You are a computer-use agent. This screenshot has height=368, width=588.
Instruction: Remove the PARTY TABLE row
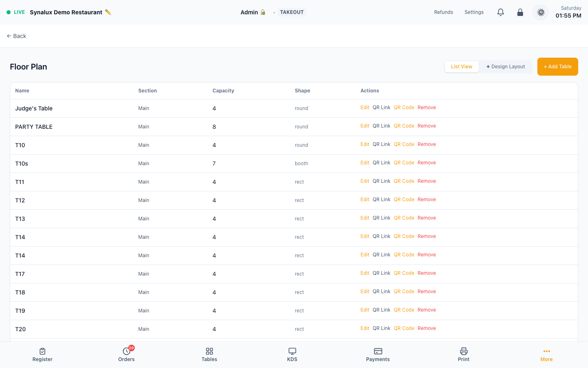point(427,126)
